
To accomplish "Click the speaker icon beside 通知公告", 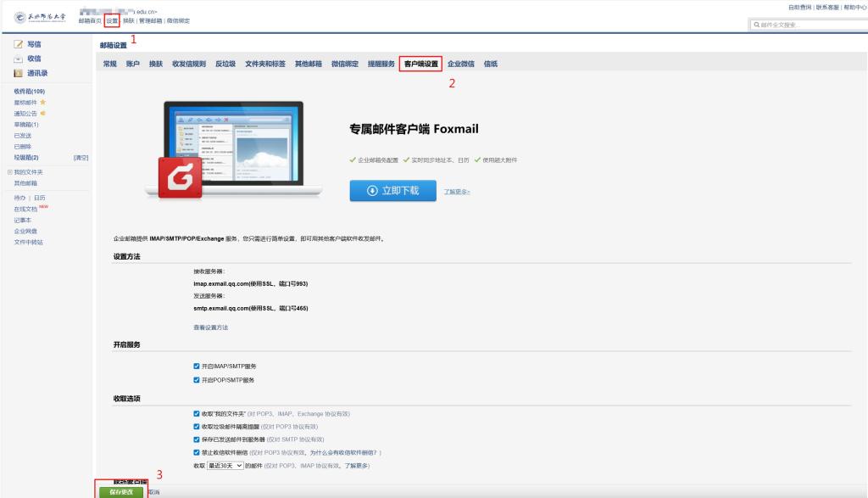I will (42, 113).
